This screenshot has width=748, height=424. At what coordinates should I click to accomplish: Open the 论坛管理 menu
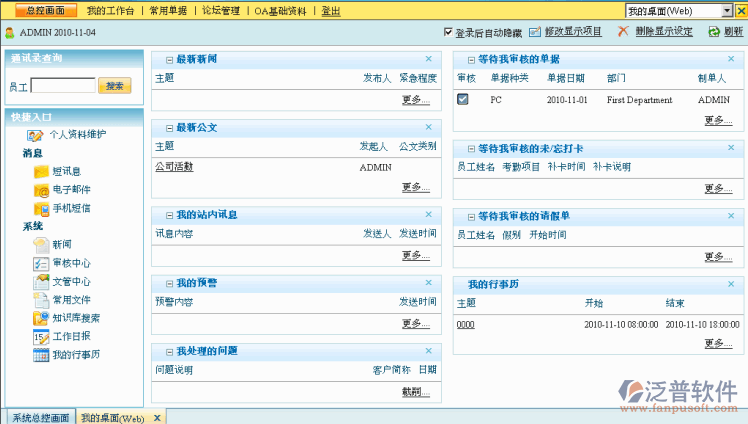click(220, 11)
